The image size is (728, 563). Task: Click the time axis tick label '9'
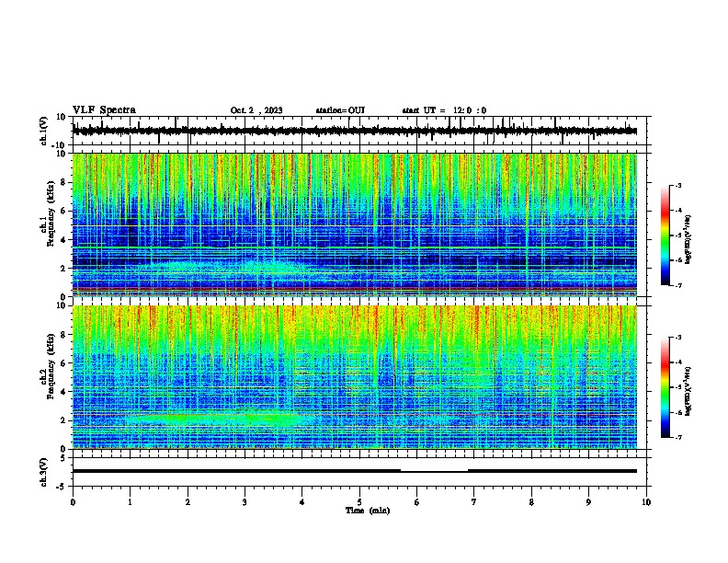(588, 502)
